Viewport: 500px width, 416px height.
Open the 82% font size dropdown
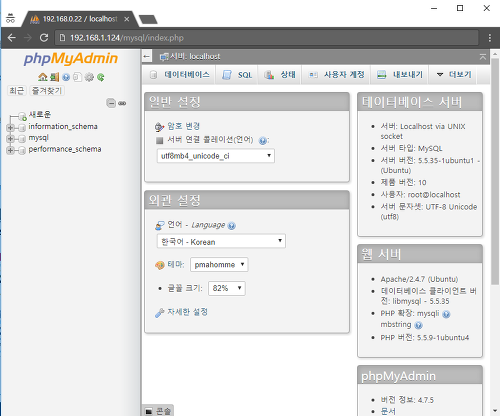tap(227, 288)
